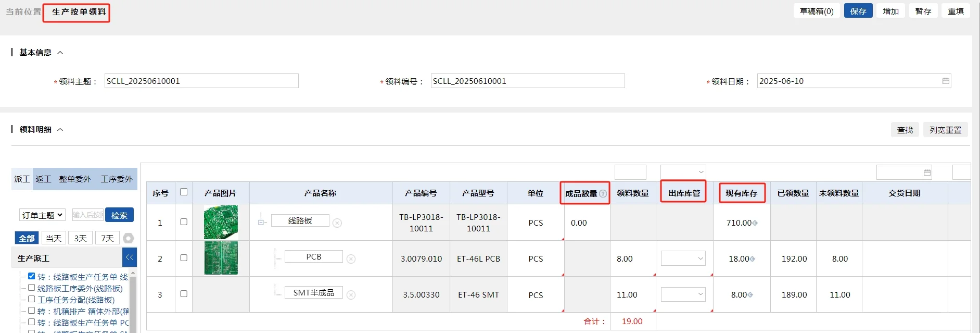This screenshot has width=980, height=333.
Task: Click the 生产按单领料 breadcrumb label
Action: click(79, 11)
